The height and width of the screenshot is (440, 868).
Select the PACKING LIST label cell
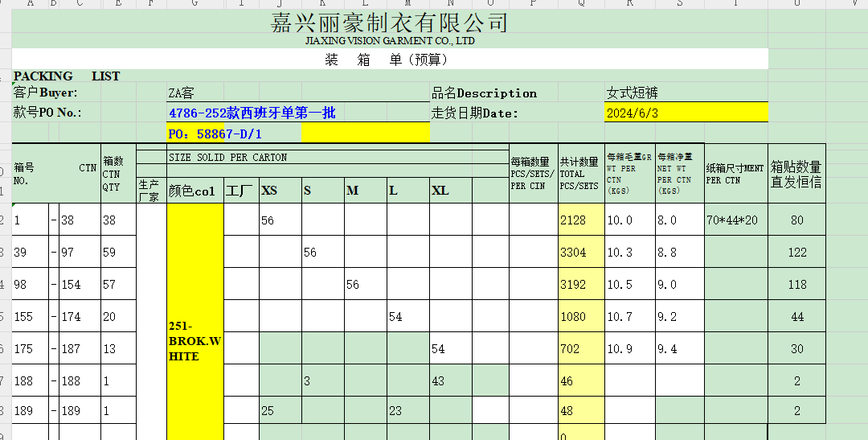(67, 76)
